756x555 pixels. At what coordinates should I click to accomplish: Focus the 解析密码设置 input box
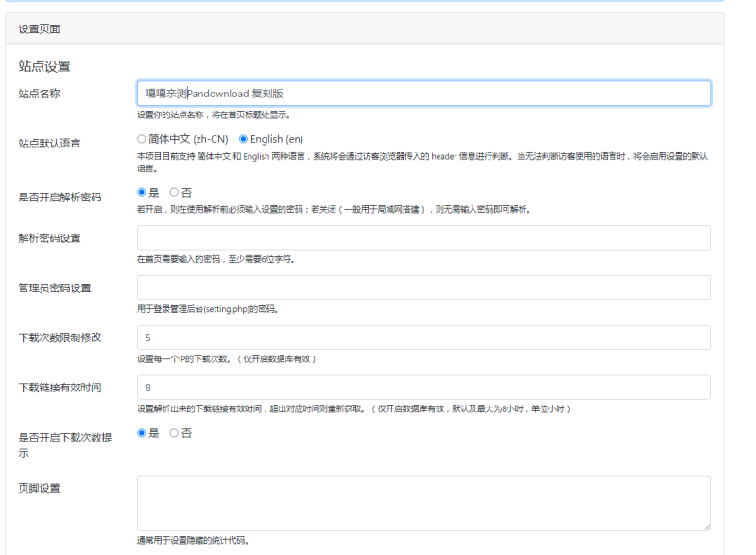click(x=423, y=237)
